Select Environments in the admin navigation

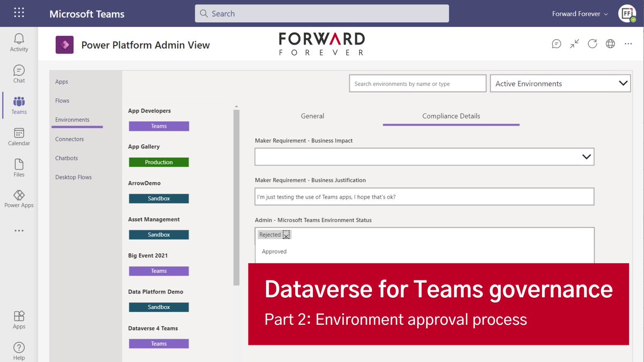[72, 120]
